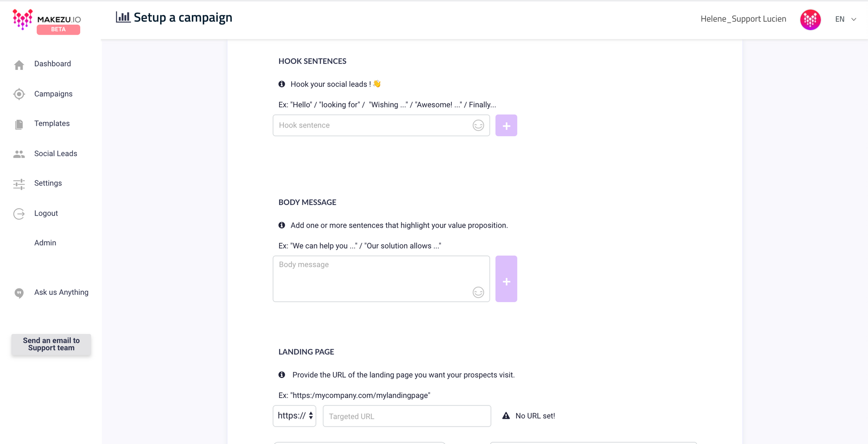Click the Ask us Anything chat icon

pos(19,293)
